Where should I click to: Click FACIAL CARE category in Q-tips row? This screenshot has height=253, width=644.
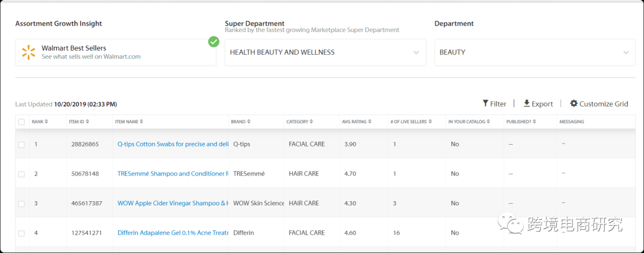pos(307,144)
